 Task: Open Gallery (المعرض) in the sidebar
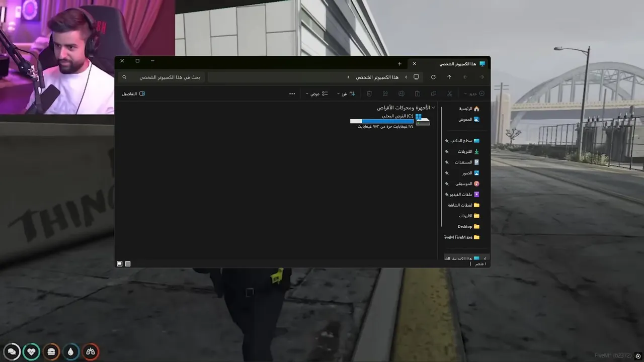468,120
